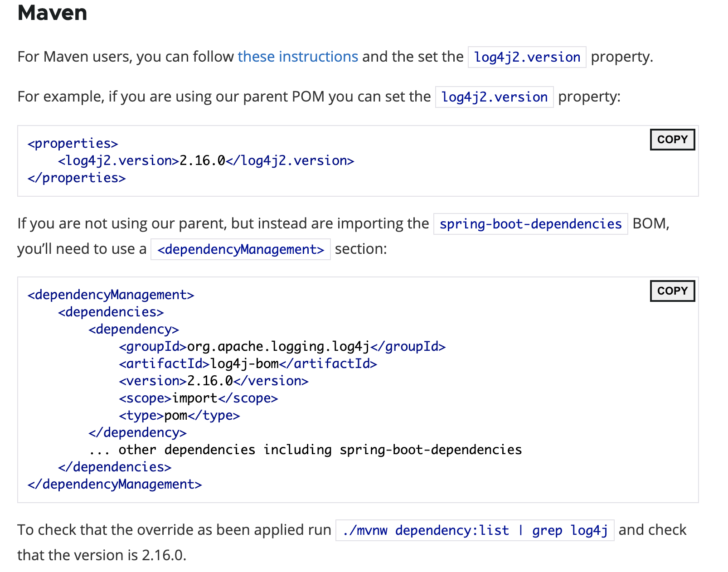Viewport: 728px width, 572px height.
Task: Click 'that the version is 2.16.0.' text
Action: (x=102, y=555)
